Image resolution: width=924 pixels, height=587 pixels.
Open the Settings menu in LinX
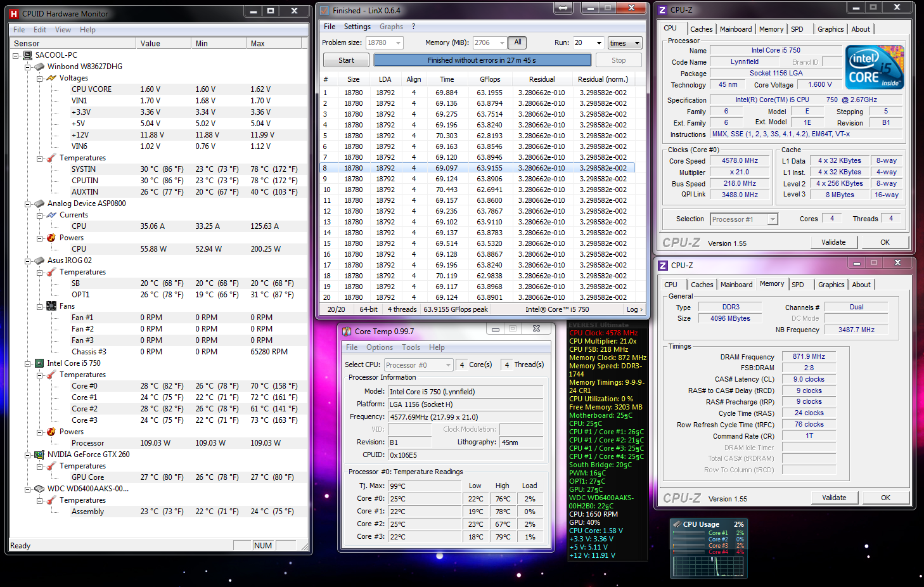(357, 27)
